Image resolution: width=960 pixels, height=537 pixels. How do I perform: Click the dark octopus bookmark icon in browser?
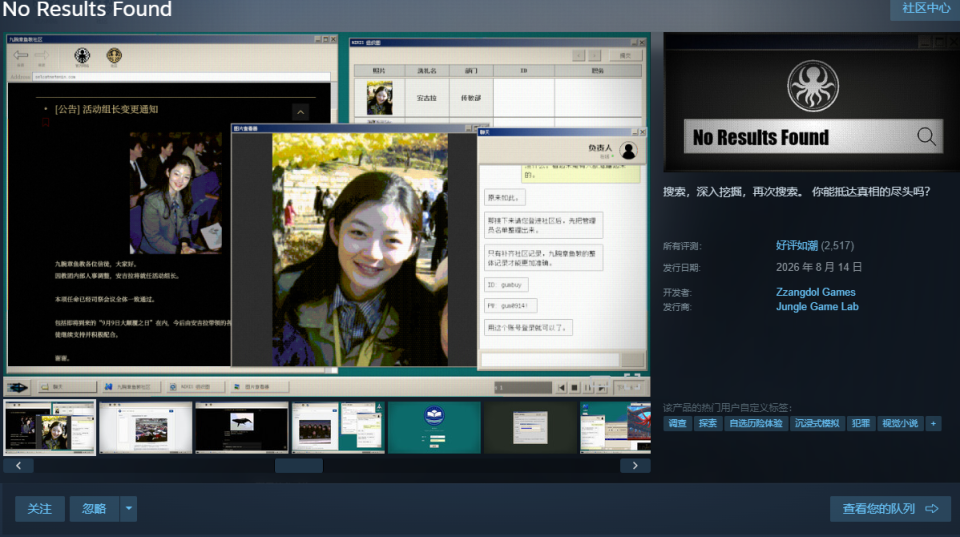point(82,56)
